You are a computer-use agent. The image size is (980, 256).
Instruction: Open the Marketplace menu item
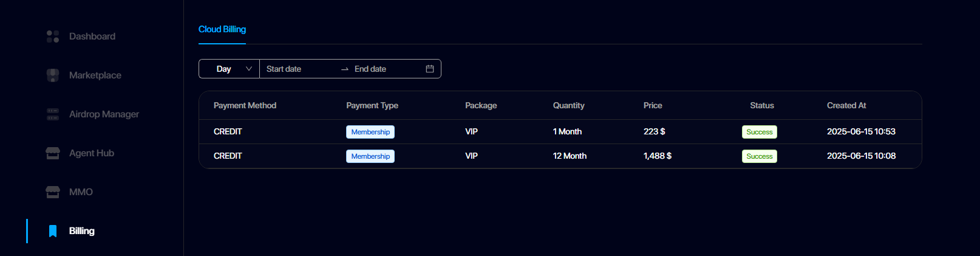pyautogui.click(x=95, y=75)
